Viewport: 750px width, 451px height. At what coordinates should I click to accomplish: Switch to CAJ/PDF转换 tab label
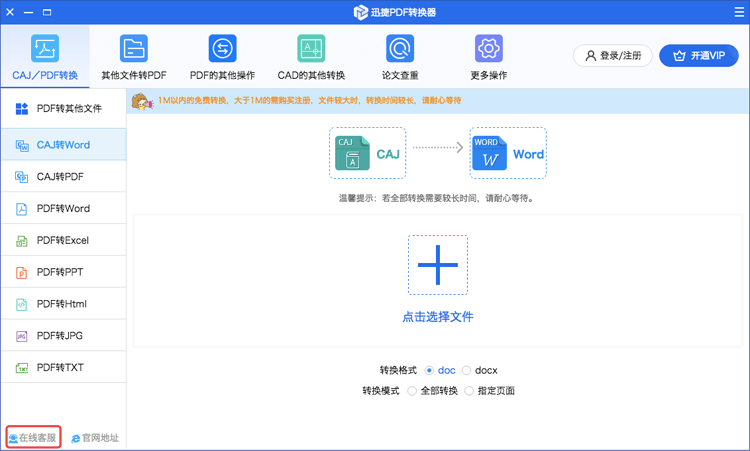tap(45, 76)
